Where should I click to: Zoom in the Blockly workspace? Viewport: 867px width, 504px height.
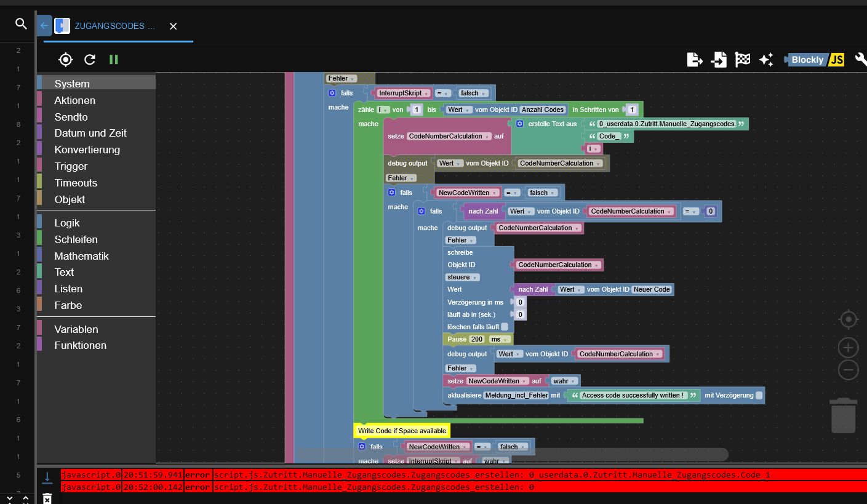pyautogui.click(x=849, y=348)
